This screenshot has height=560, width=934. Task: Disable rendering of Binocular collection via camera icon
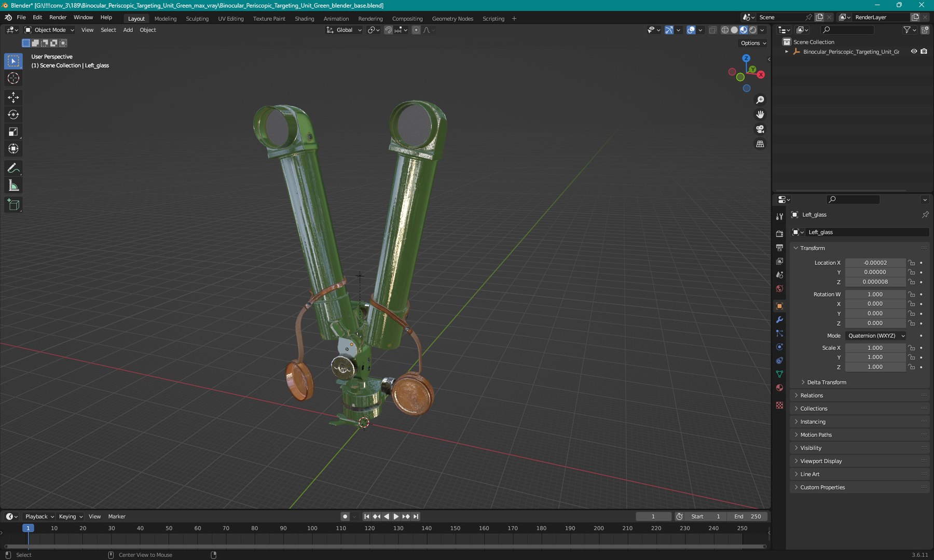point(924,51)
